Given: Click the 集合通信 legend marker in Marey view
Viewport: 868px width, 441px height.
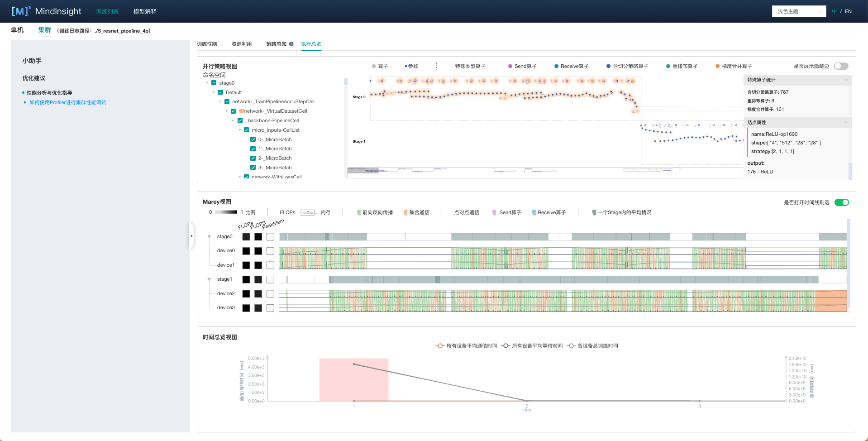Looking at the screenshot, I should pos(405,212).
